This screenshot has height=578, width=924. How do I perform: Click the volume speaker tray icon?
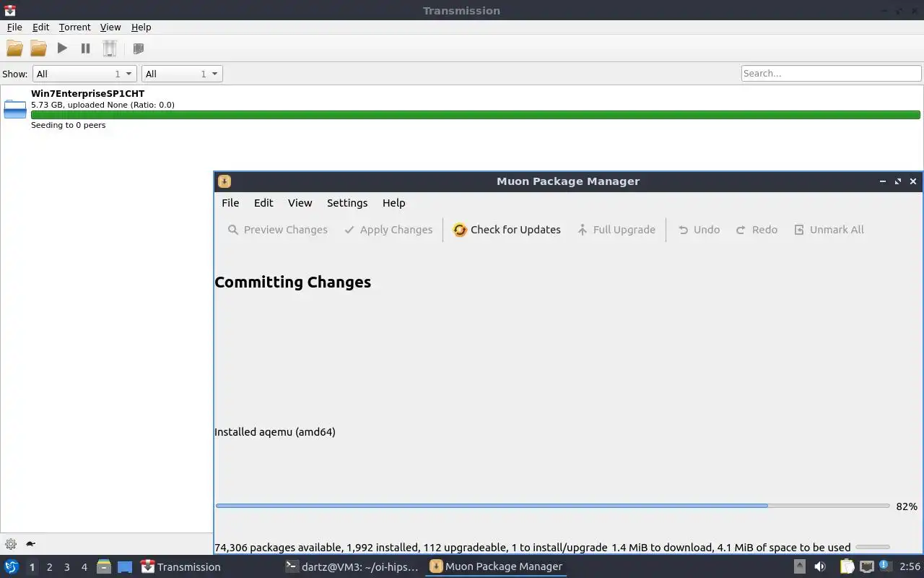pyautogui.click(x=820, y=567)
